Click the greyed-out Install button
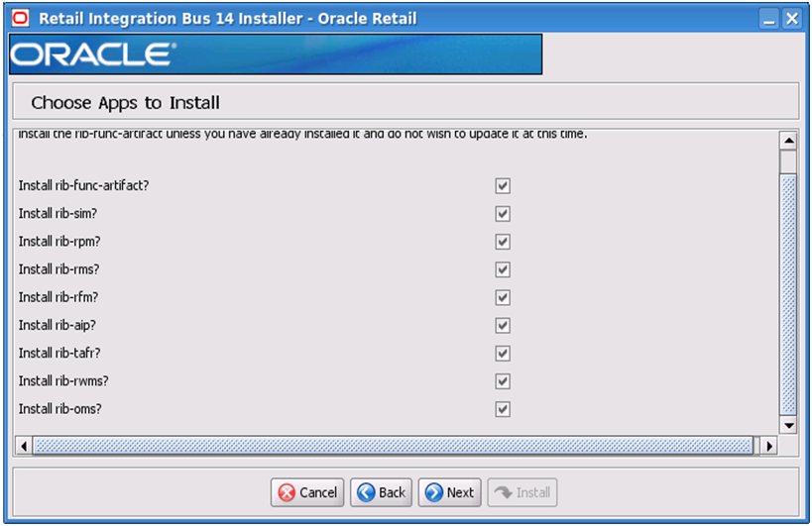Screen dimensions: 812x526 (522, 492)
